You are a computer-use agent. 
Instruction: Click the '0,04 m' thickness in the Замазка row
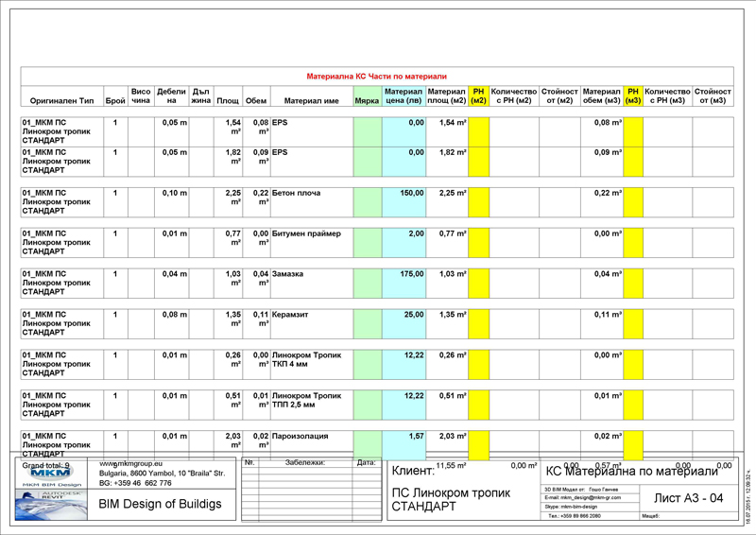(x=175, y=274)
